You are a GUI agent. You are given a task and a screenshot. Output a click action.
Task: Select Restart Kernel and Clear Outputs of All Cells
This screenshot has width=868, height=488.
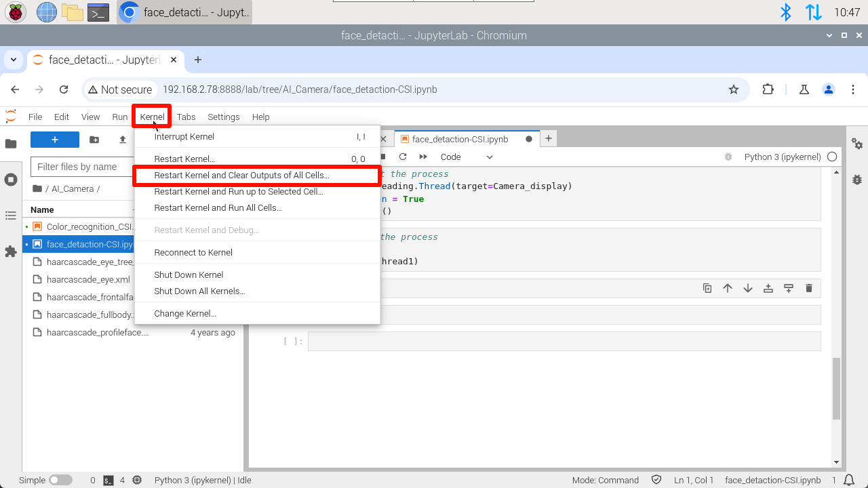coord(256,176)
